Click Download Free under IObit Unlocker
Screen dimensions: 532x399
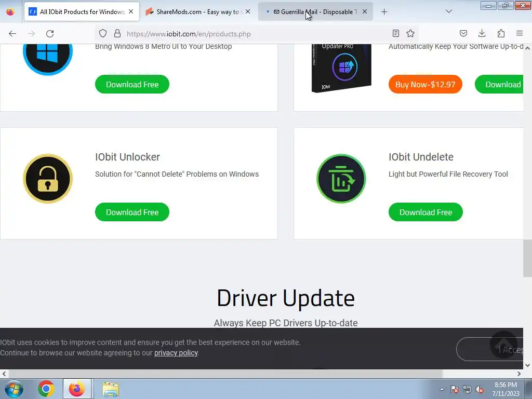tap(132, 212)
